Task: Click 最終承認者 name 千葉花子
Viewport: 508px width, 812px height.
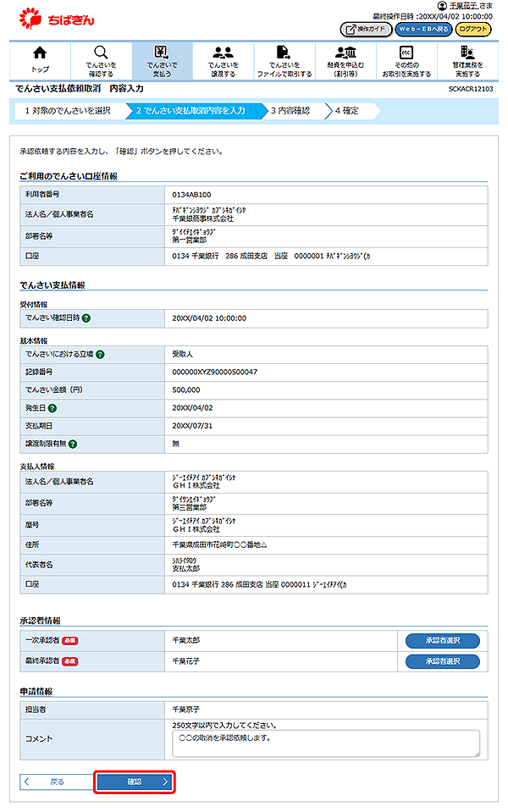Action: pos(186,661)
